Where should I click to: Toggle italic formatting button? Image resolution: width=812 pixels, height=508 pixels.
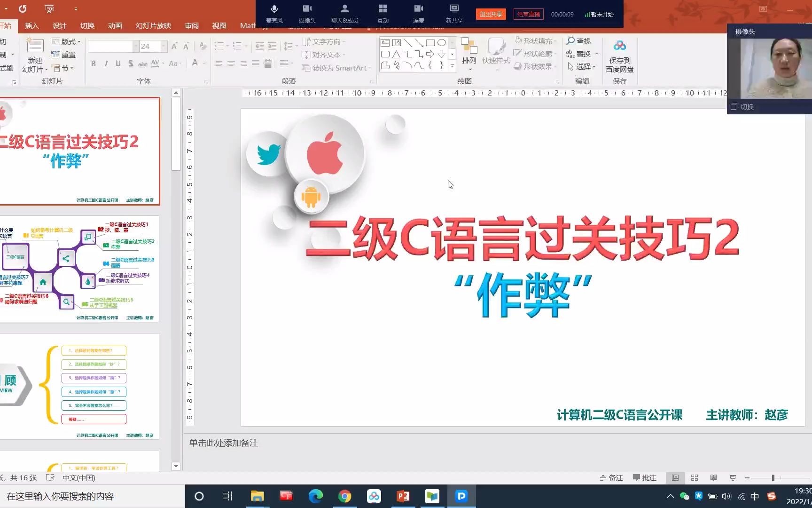(106, 63)
